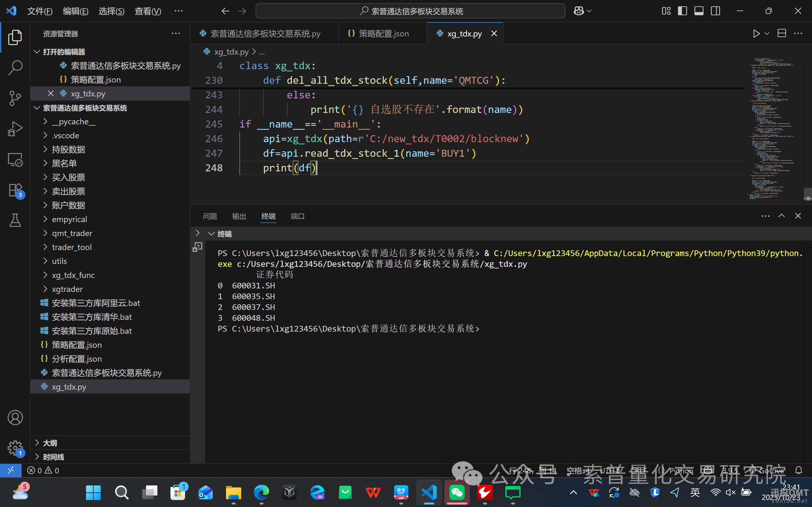Screen dimensions: 812x507
Task: Switch to the 输出 panel tab
Action: 239,216
